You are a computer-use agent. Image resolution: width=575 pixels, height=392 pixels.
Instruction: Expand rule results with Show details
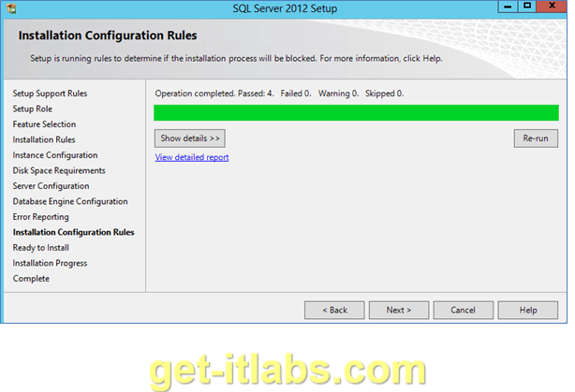[x=190, y=138]
